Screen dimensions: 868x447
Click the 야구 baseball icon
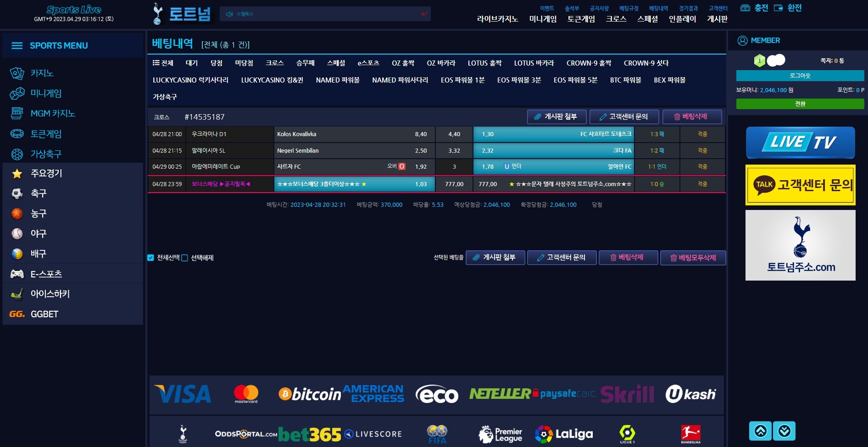(x=17, y=234)
